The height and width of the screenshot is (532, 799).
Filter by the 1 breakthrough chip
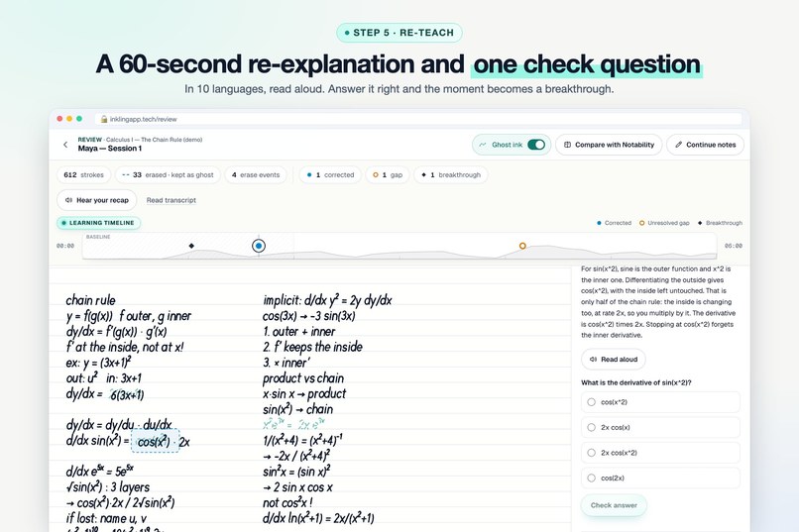point(450,174)
